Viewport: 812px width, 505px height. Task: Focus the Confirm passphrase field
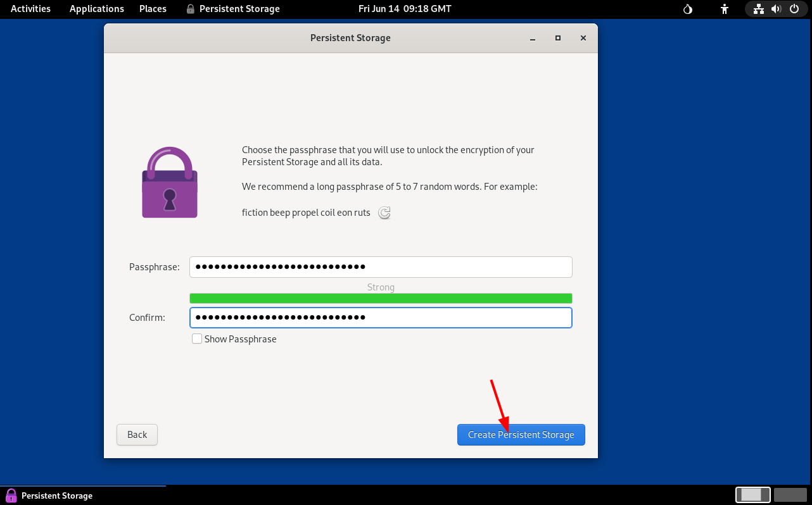click(381, 318)
